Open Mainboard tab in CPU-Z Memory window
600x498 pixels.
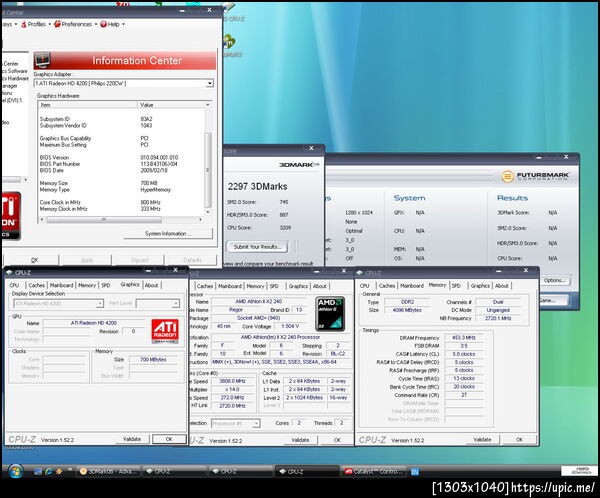coord(412,286)
